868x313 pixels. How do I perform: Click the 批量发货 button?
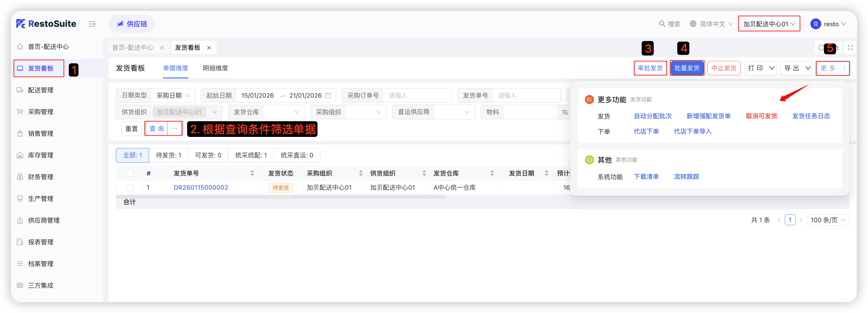coord(686,68)
